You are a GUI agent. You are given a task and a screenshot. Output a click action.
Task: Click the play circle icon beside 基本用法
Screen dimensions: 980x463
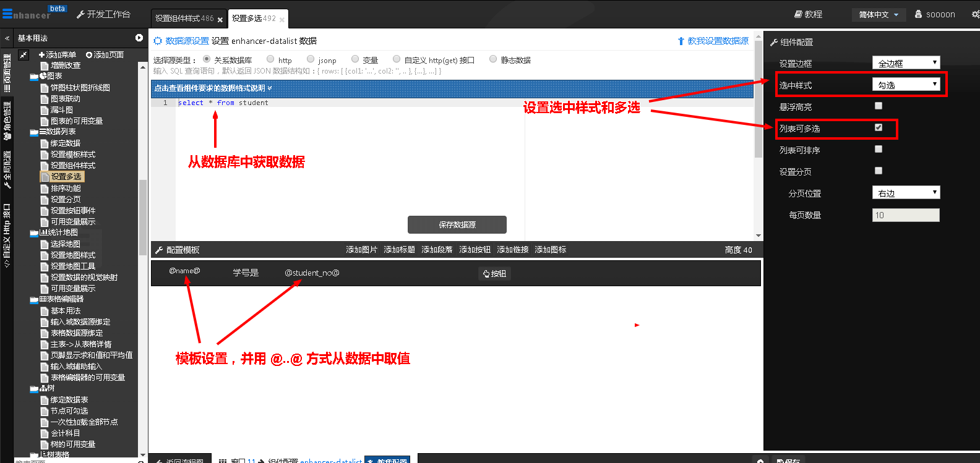point(139,38)
